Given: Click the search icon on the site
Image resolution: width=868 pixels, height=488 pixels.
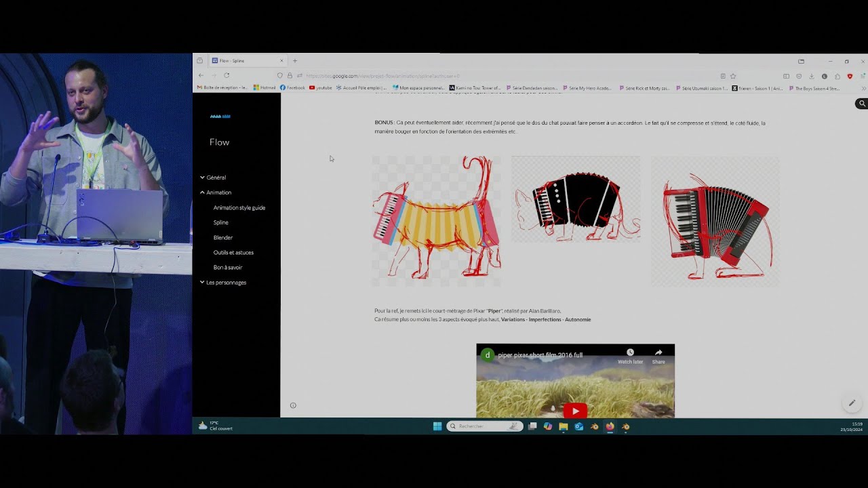Looking at the screenshot, I should 861,104.
